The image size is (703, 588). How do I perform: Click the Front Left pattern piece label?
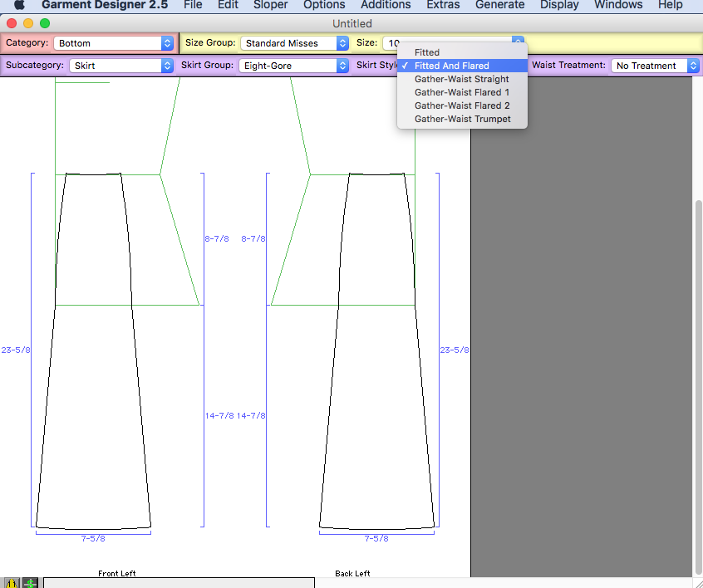point(117,573)
